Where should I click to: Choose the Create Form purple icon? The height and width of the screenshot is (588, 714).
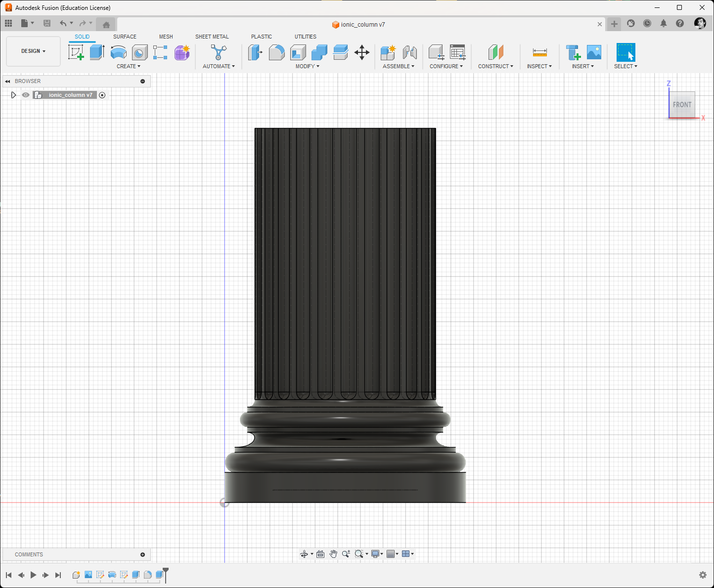pos(182,52)
